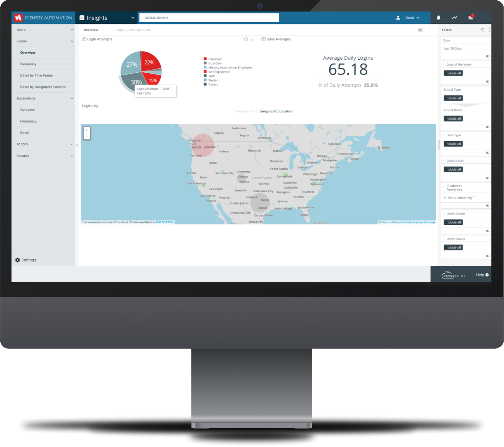
Task: Open the activity trend line icon
Action: 454,18
